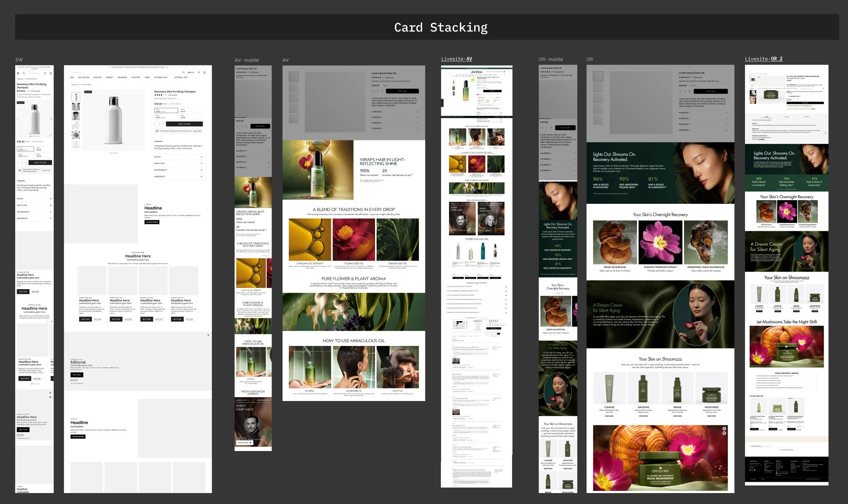Open the Livesite-AV frame link
Viewport: 848px width, 504px height.
456,59
